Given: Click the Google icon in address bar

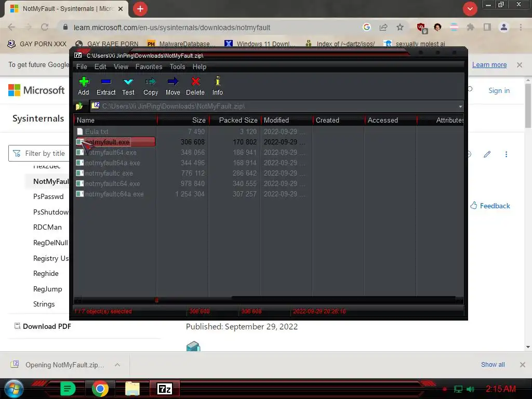Looking at the screenshot, I should (367, 27).
